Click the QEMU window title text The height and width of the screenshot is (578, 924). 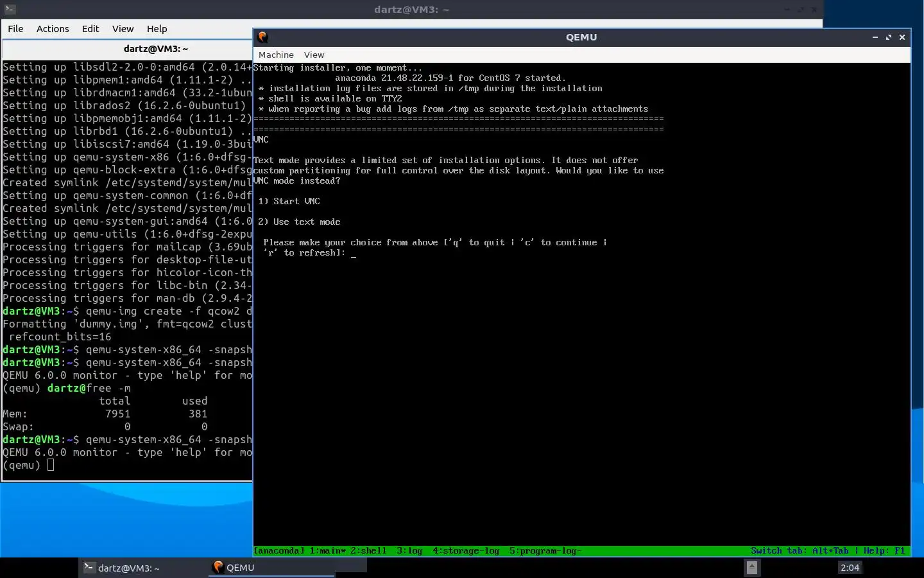pos(581,37)
